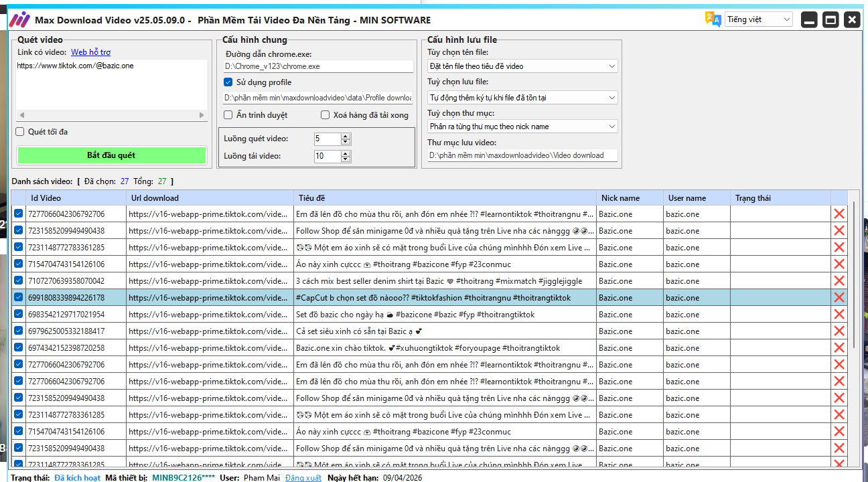Toggle checkbox of video 6991808339894226178
868x482 pixels.
[x=19, y=298]
